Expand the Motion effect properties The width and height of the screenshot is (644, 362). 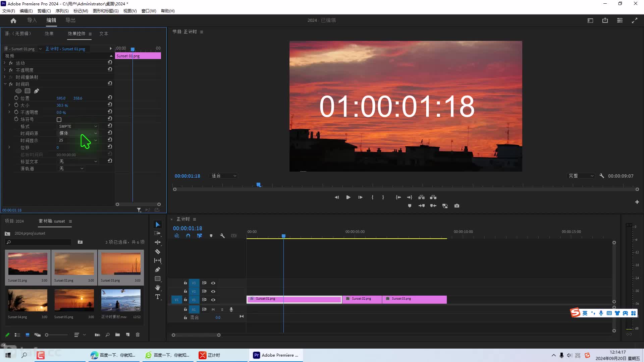click(5, 63)
